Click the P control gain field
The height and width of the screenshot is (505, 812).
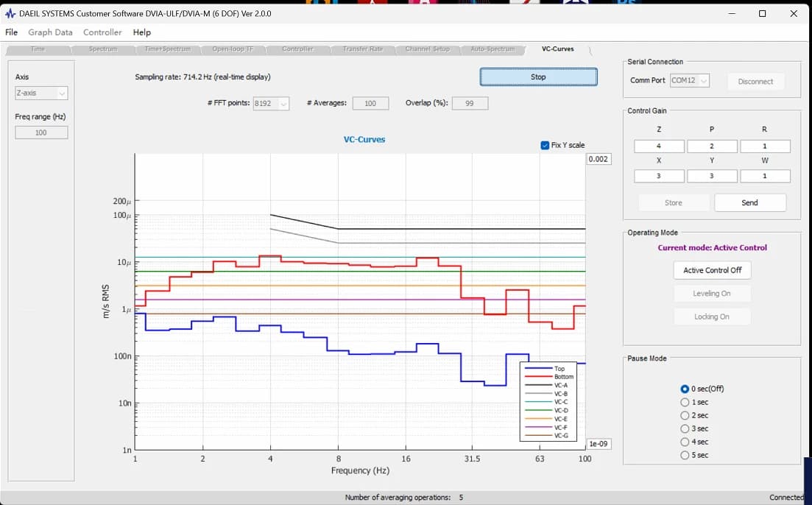click(x=712, y=146)
